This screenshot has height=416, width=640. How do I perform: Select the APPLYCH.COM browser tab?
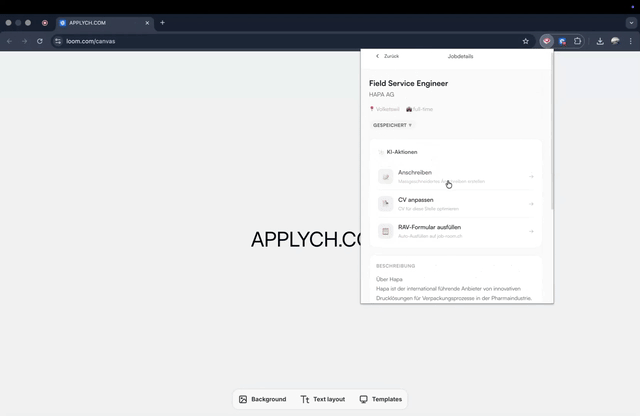[105, 23]
